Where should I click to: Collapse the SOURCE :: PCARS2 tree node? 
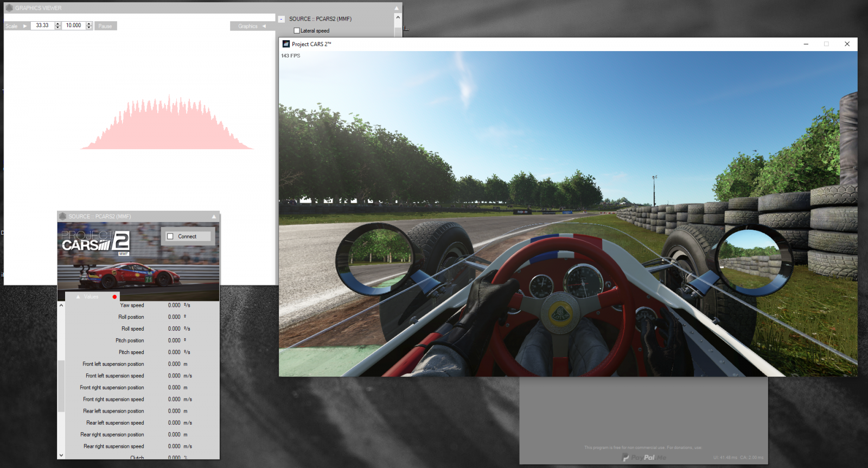(x=282, y=19)
